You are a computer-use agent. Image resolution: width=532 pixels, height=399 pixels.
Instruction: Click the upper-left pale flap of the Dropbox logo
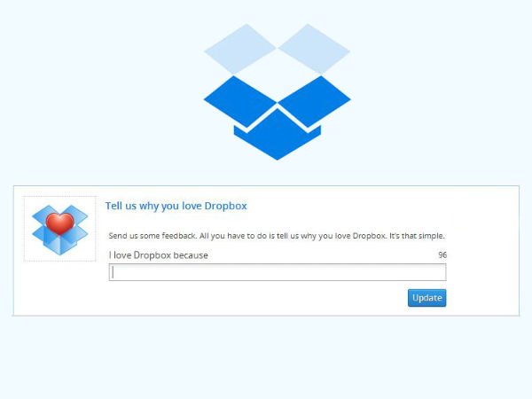(x=240, y=49)
